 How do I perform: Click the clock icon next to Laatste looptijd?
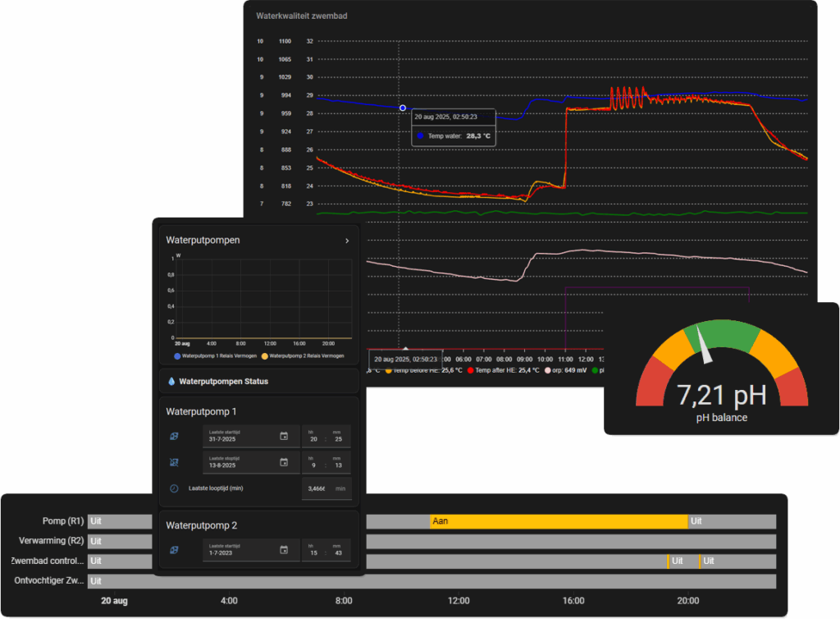pyautogui.click(x=174, y=488)
